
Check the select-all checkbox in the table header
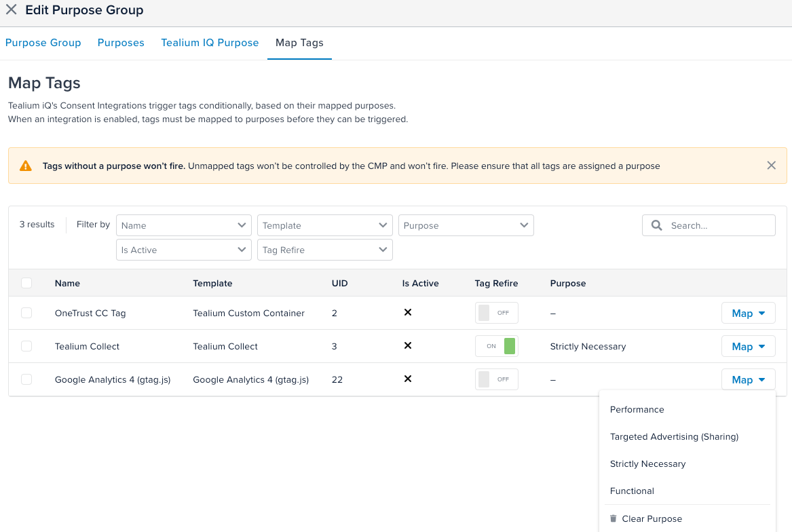tap(26, 283)
